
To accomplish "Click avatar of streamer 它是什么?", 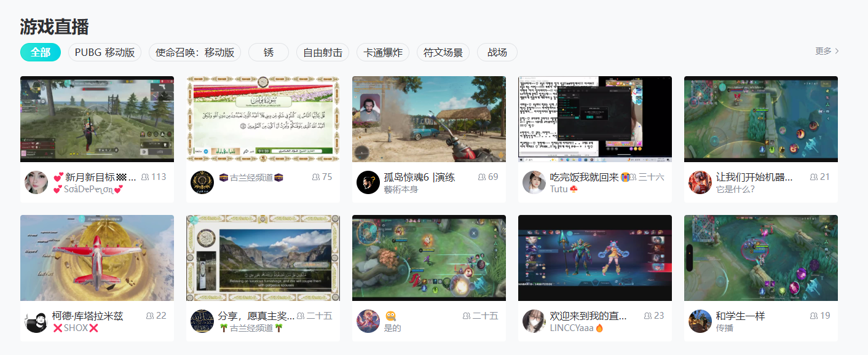I will [700, 182].
